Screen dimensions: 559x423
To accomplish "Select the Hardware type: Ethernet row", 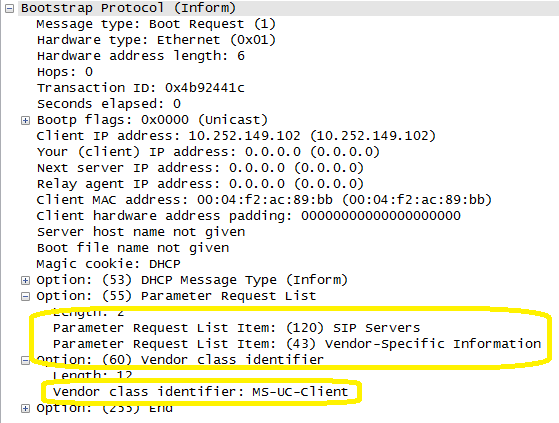I will 156,40.
